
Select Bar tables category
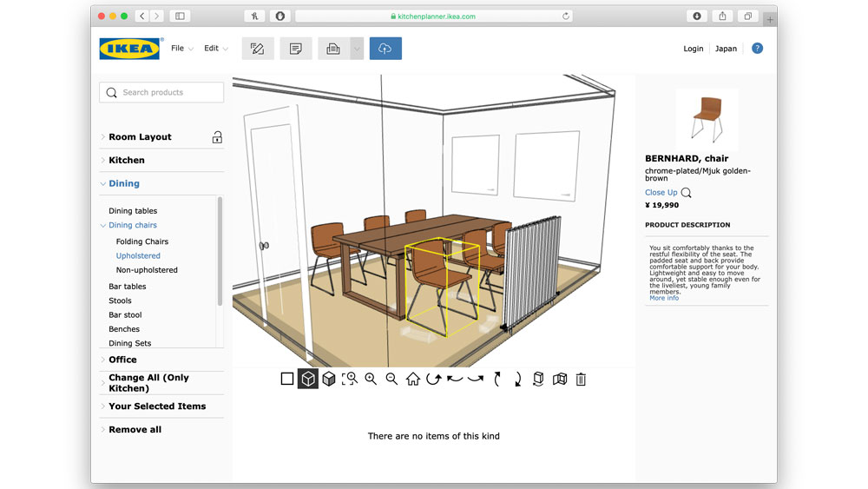128,287
